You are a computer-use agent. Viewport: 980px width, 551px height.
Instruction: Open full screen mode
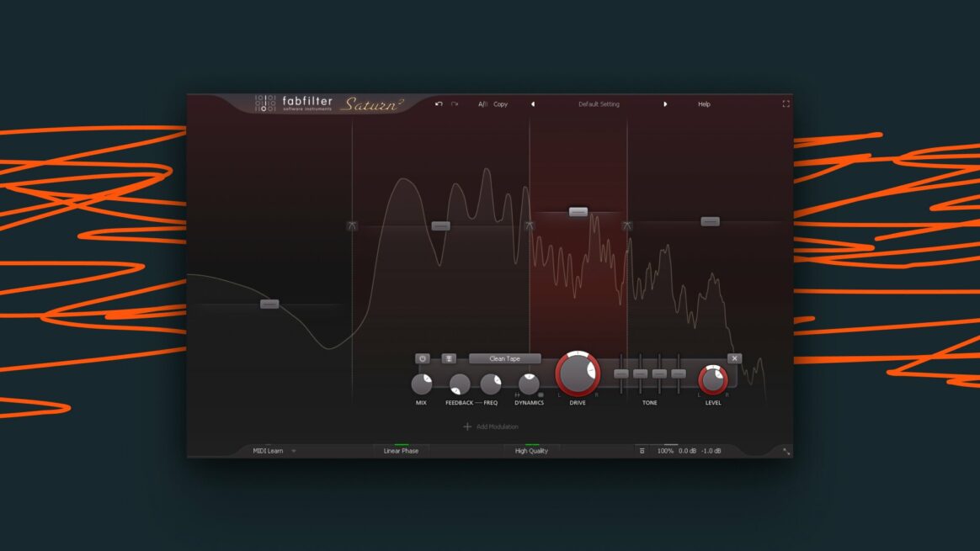click(785, 103)
